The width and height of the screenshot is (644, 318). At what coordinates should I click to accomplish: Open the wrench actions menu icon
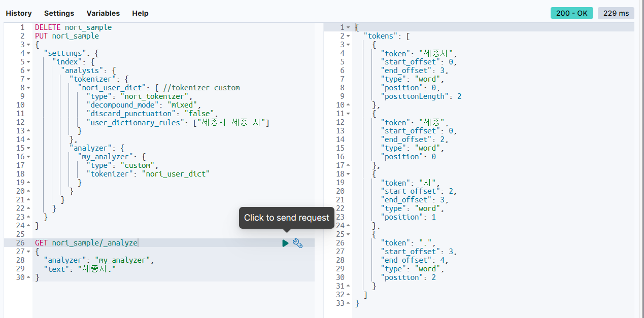298,243
